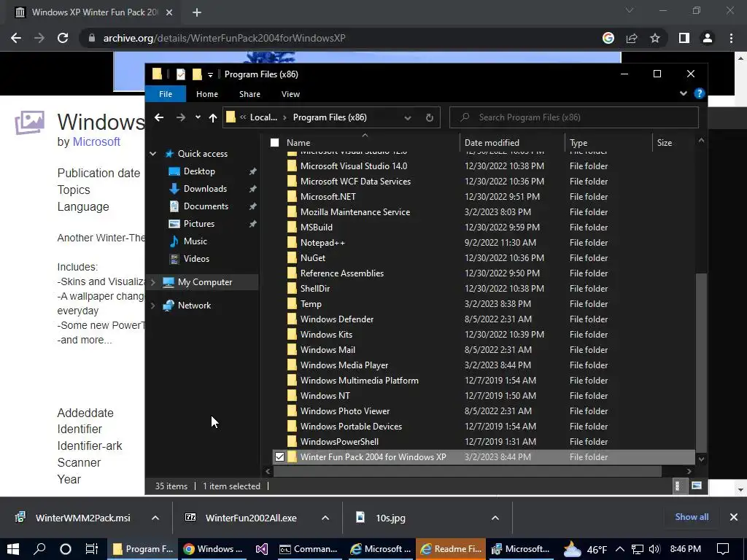Click Properties icon in Explorer quick access toolbar

(x=181, y=74)
